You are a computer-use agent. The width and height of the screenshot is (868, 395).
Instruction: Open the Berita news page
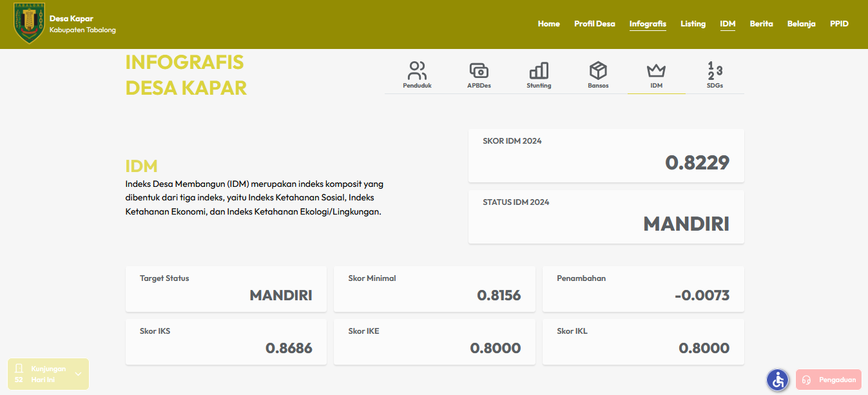click(x=761, y=24)
